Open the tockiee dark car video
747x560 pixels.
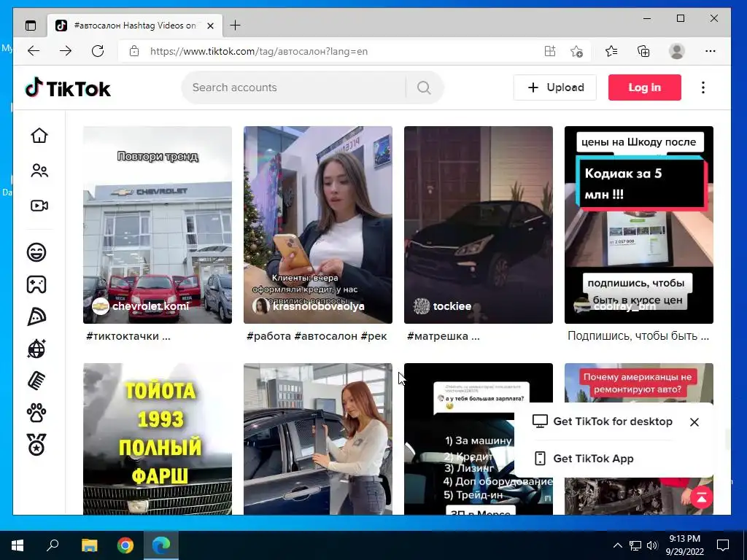pos(479,225)
